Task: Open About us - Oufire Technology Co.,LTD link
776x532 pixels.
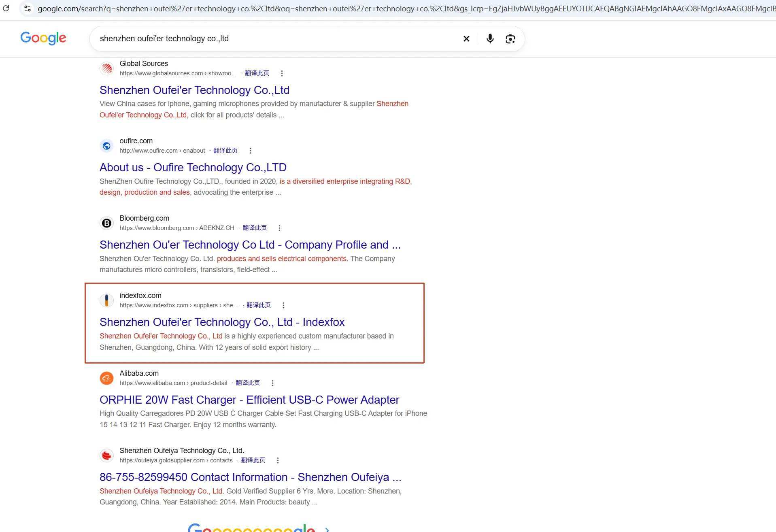Action: click(x=193, y=167)
